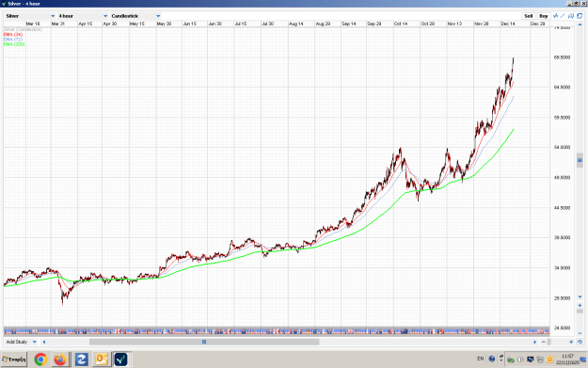Image resolution: width=588 pixels, height=368 pixels.
Task: Open the Add Study dropdown
Action: click(21, 342)
